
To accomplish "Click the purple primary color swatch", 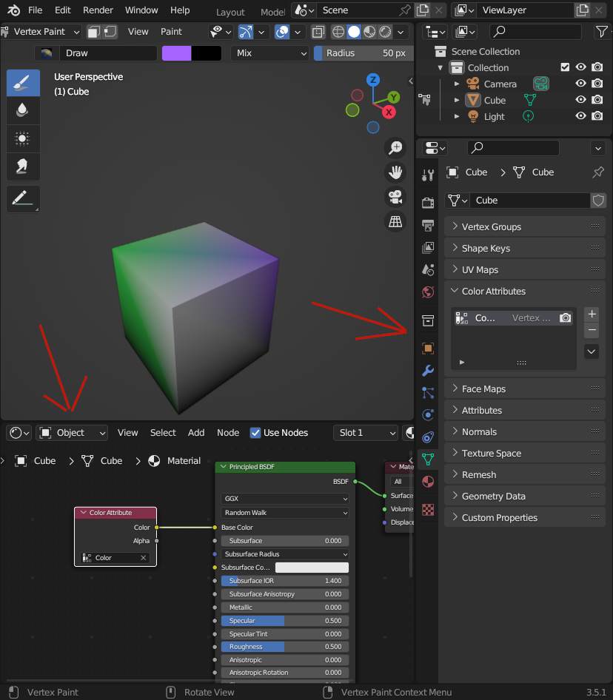I will point(176,53).
